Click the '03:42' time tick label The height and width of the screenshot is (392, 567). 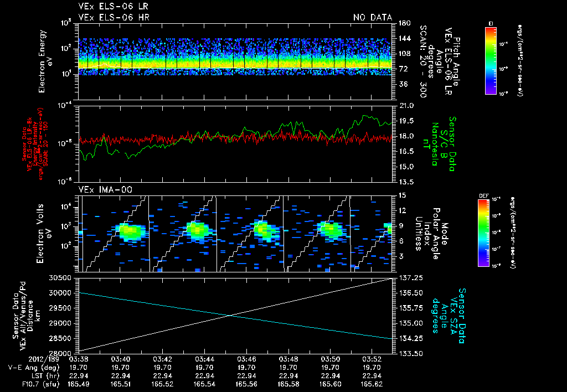[x=162, y=359]
